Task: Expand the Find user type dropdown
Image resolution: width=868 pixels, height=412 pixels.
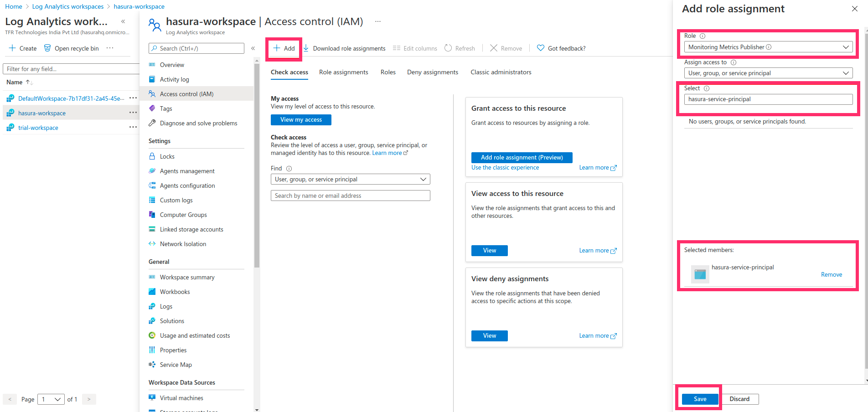Action: coord(350,179)
